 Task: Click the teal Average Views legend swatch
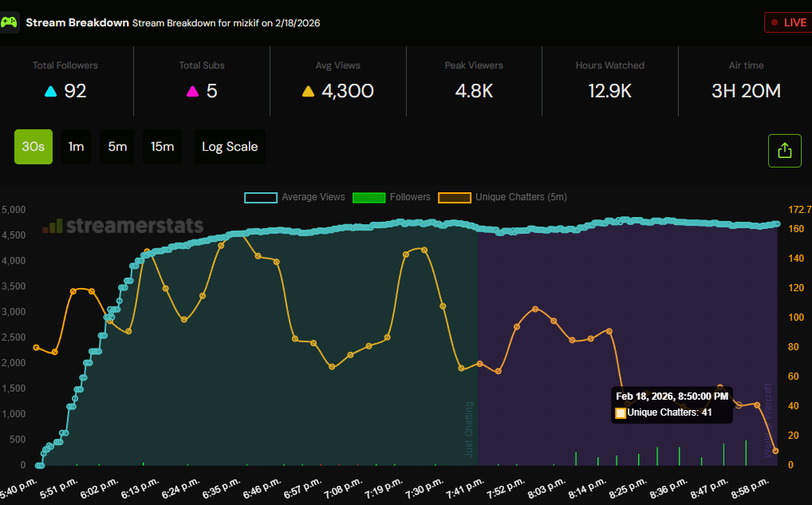pyautogui.click(x=261, y=197)
